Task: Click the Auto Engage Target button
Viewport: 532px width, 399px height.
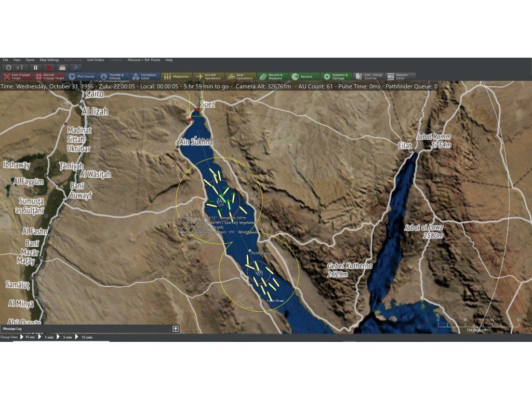Action: click(x=17, y=76)
